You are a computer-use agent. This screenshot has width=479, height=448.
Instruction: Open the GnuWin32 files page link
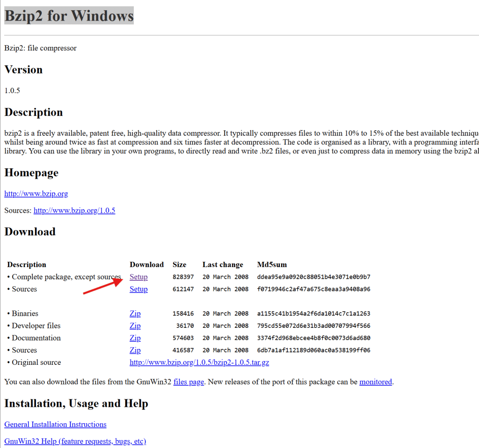click(x=189, y=382)
